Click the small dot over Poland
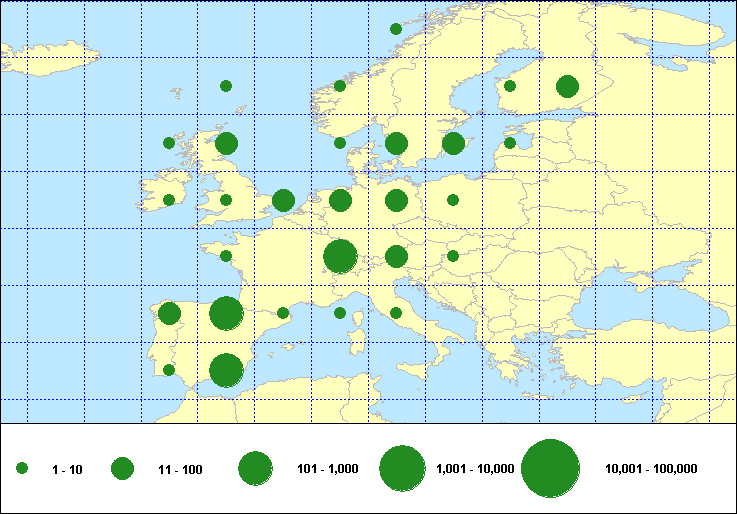Screen dimensions: 737x514 [453, 200]
